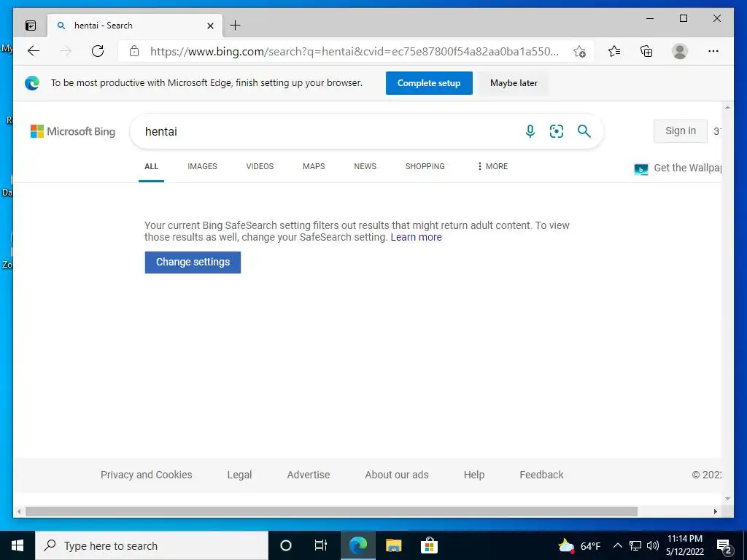Go back to the previous page
This screenshot has width=747, height=560.
34,51
